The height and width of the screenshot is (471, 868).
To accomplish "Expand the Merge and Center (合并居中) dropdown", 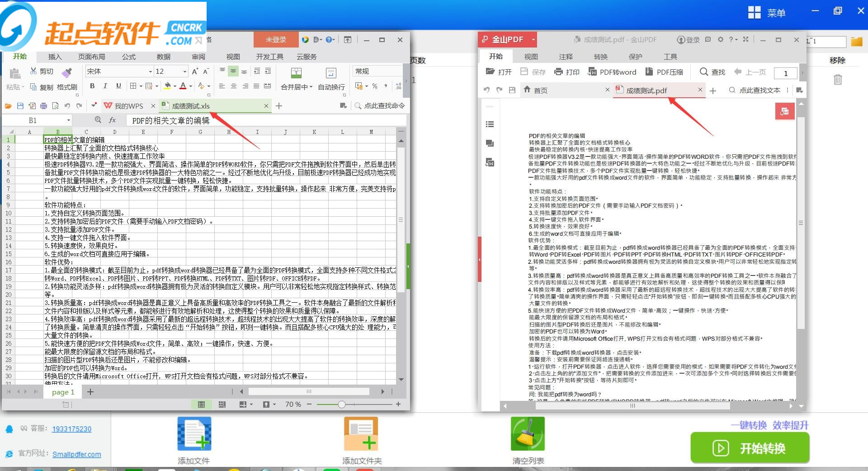I will click(x=311, y=86).
